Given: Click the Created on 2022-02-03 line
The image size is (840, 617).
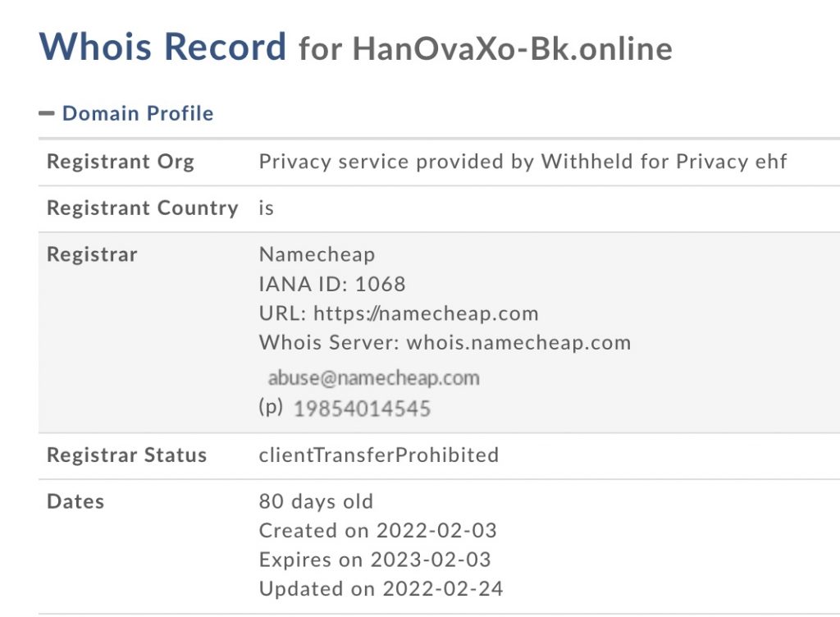Looking at the screenshot, I should (377, 531).
